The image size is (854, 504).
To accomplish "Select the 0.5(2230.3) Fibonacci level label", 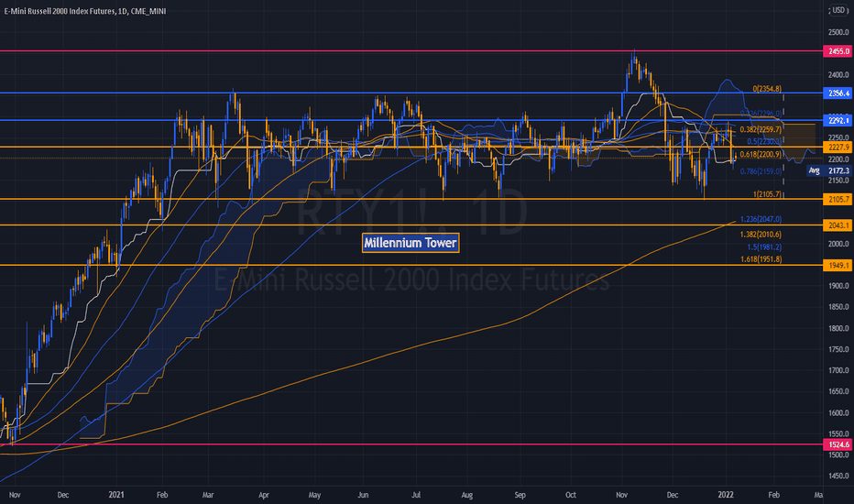I will pyautogui.click(x=764, y=141).
